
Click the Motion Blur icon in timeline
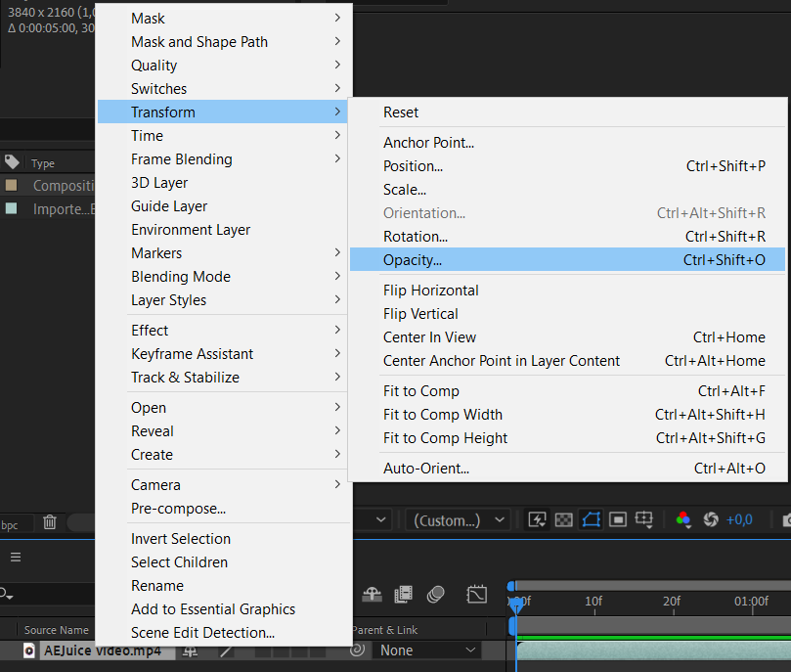(436, 594)
